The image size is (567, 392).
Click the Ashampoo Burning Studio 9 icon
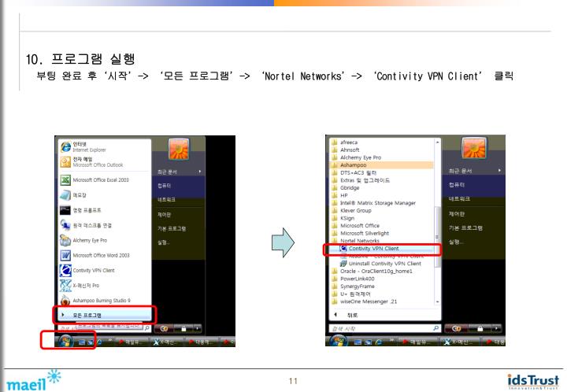65,301
